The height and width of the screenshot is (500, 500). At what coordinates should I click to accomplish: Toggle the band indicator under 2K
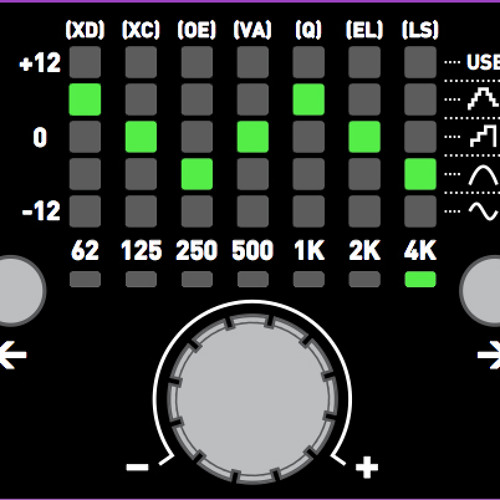pos(364,279)
